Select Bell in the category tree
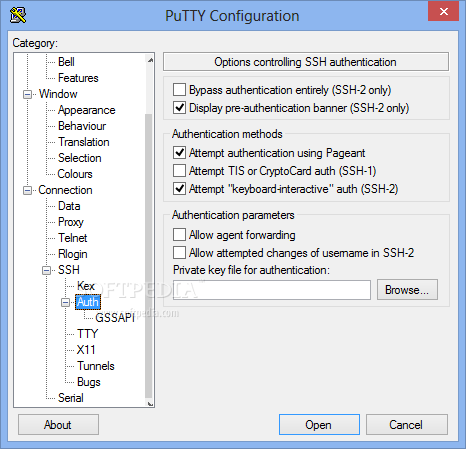Viewport: 466px width, 449px height. 66,62
